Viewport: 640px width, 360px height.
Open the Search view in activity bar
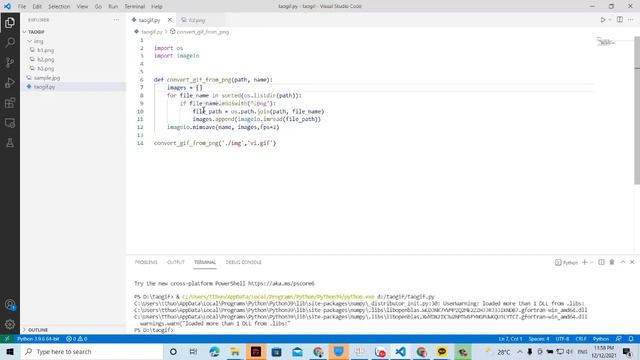pyautogui.click(x=10, y=42)
